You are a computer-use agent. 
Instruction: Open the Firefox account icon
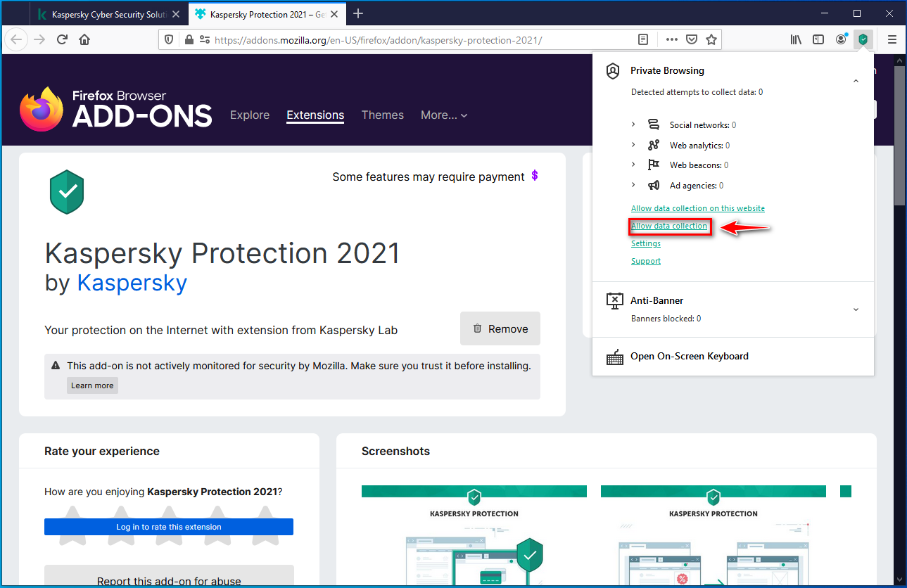click(x=841, y=39)
